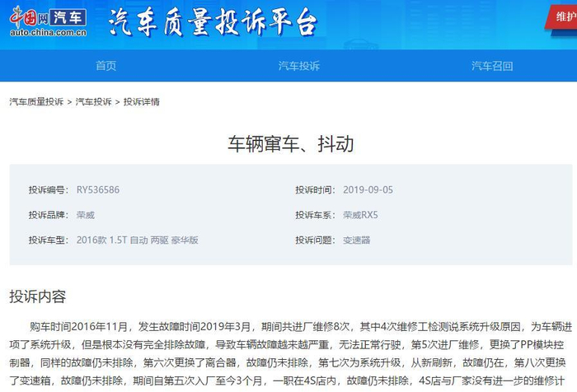The width and height of the screenshot is (577, 392).
Task: Select complaint number RY536586
Action: click(x=98, y=189)
